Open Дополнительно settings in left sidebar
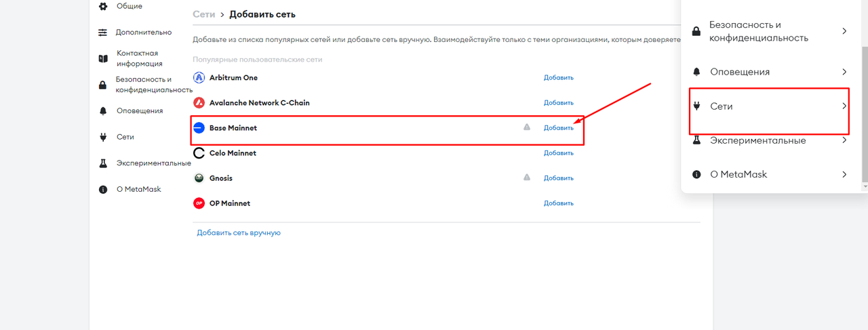Image resolution: width=868 pixels, height=330 pixels. tap(144, 32)
